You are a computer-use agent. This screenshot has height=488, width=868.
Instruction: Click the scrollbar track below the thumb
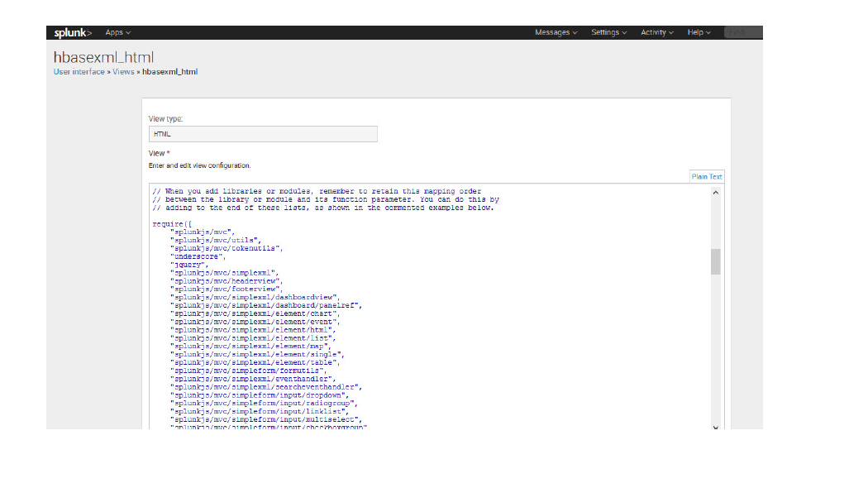(x=716, y=347)
